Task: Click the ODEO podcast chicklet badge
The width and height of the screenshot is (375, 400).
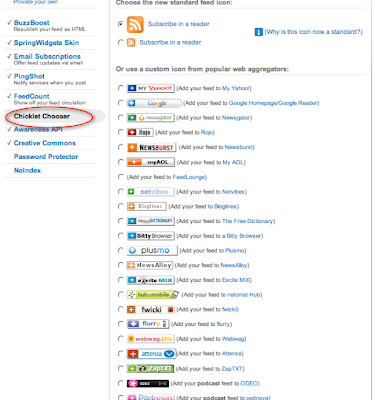Action: pyautogui.click(x=148, y=384)
